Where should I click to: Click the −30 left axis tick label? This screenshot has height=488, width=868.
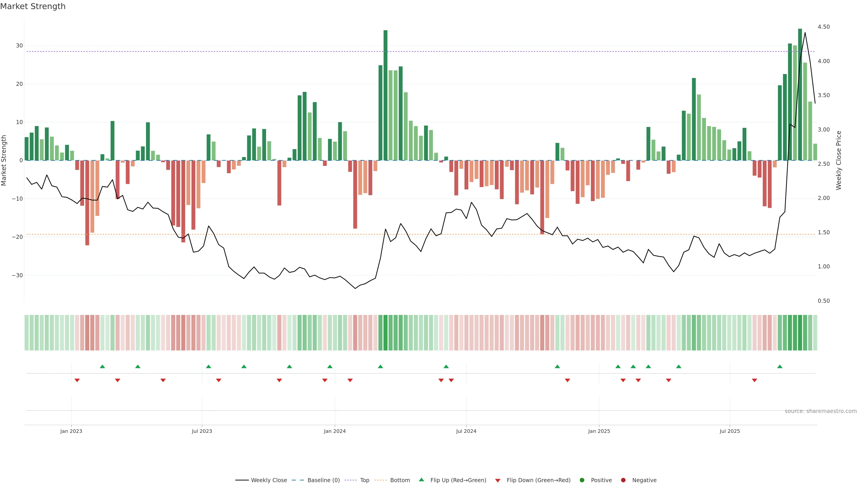click(x=17, y=275)
